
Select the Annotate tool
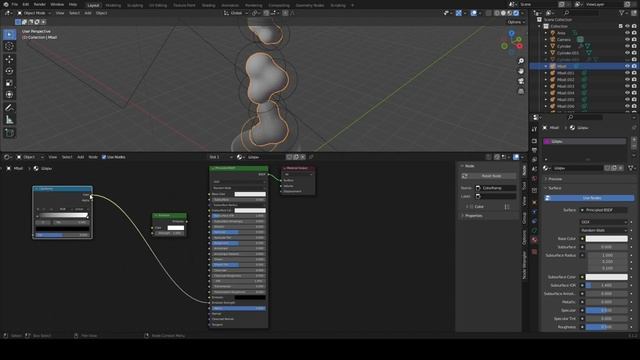(x=9, y=108)
